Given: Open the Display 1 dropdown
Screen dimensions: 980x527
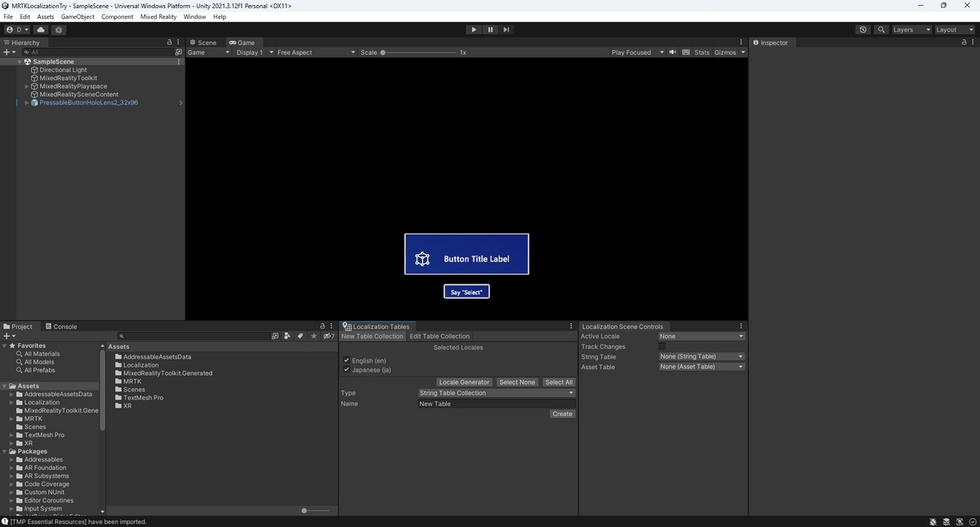Looking at the screenshot, I should tap(254, 52).
